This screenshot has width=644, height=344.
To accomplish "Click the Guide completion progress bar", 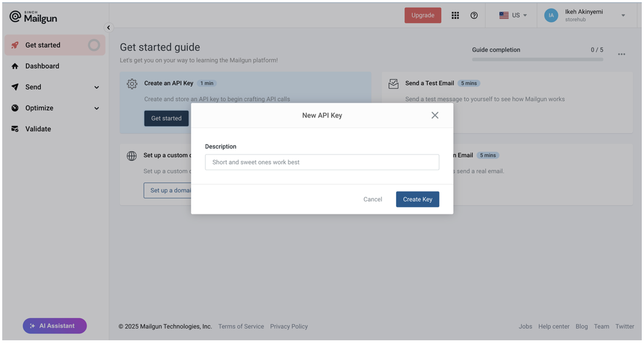I will [x=537, y=60].
